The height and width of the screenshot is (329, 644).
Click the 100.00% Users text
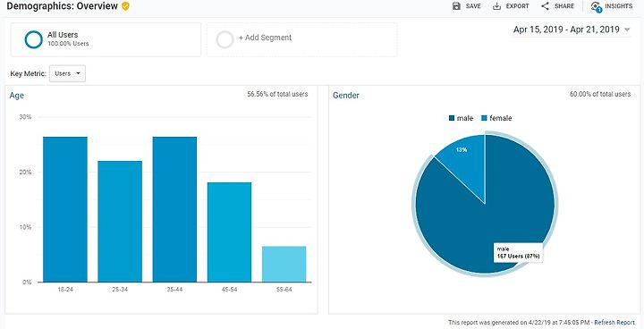click(x=68, y=44)
